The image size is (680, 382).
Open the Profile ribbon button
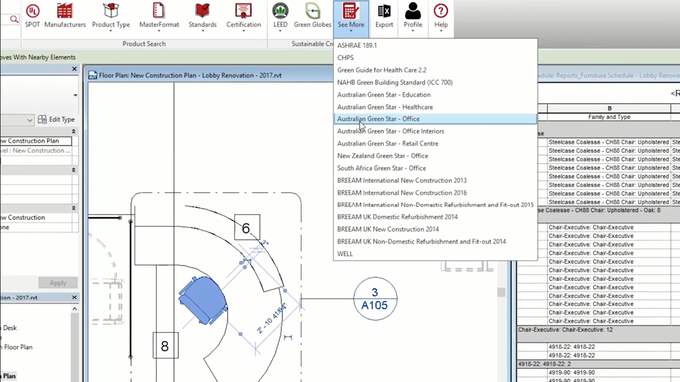point(412,17)
